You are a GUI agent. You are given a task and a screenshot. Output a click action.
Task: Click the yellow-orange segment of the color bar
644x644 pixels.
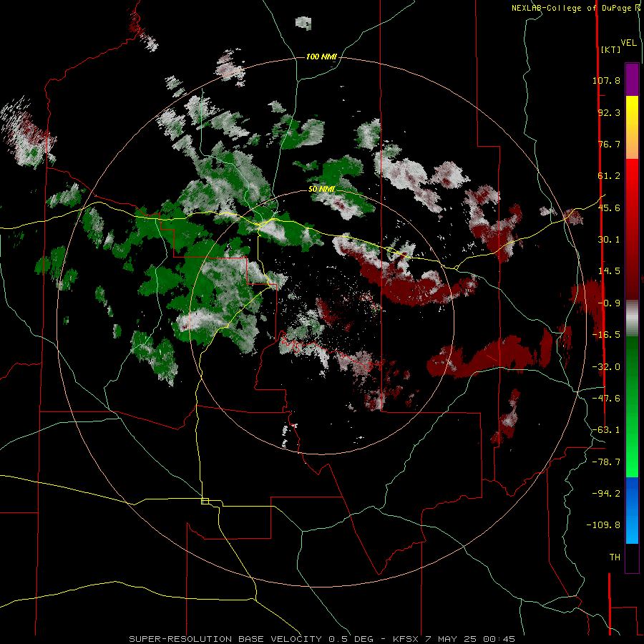(x=632, y=127)
